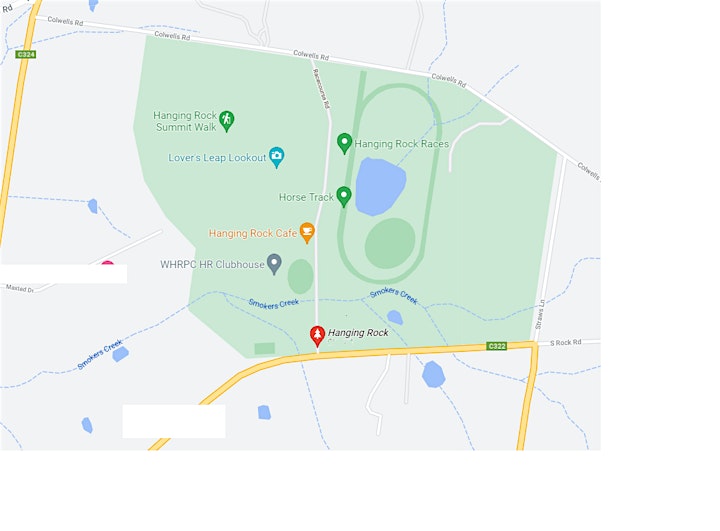This screenshot has width=720, height=531.
Task: Click the Smokers Creek label near the racetrack
Action: 394,295
